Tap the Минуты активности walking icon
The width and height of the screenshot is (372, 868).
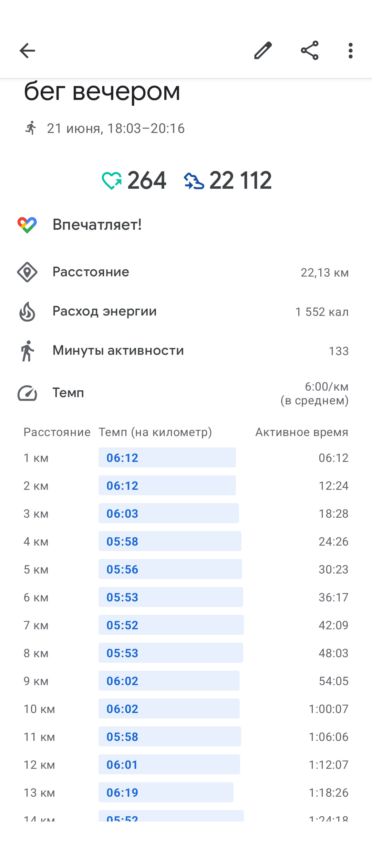[27, 351]
